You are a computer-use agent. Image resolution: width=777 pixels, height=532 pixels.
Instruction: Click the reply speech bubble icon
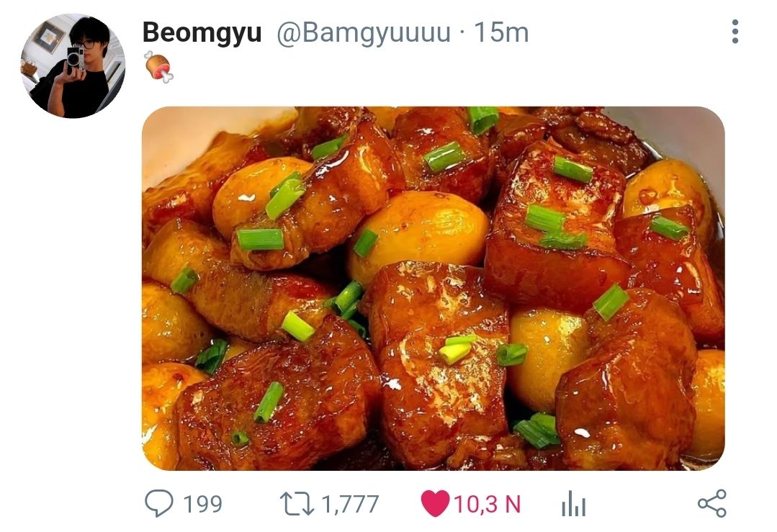(158, 503)
